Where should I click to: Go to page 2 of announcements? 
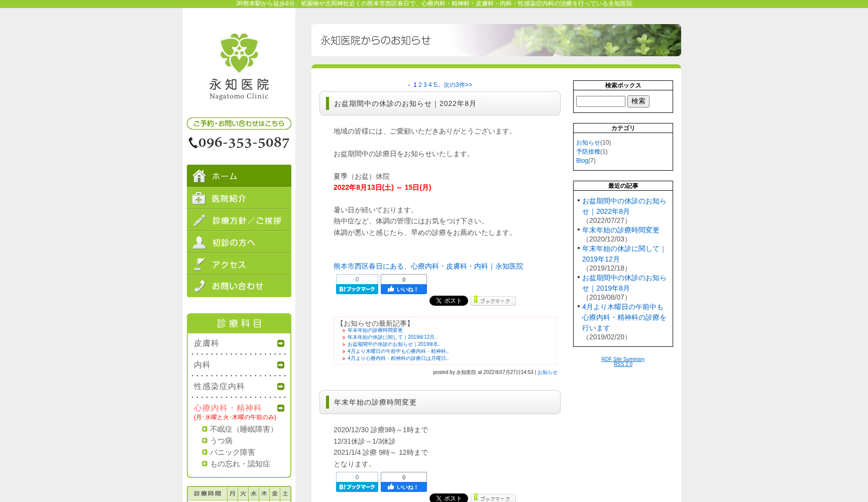(x=420, y=85)
